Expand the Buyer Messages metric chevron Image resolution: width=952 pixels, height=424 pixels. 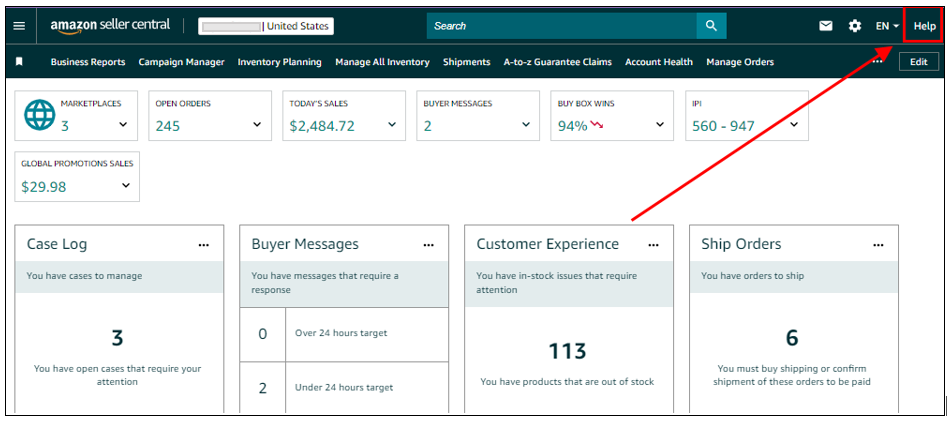[526, 125]
